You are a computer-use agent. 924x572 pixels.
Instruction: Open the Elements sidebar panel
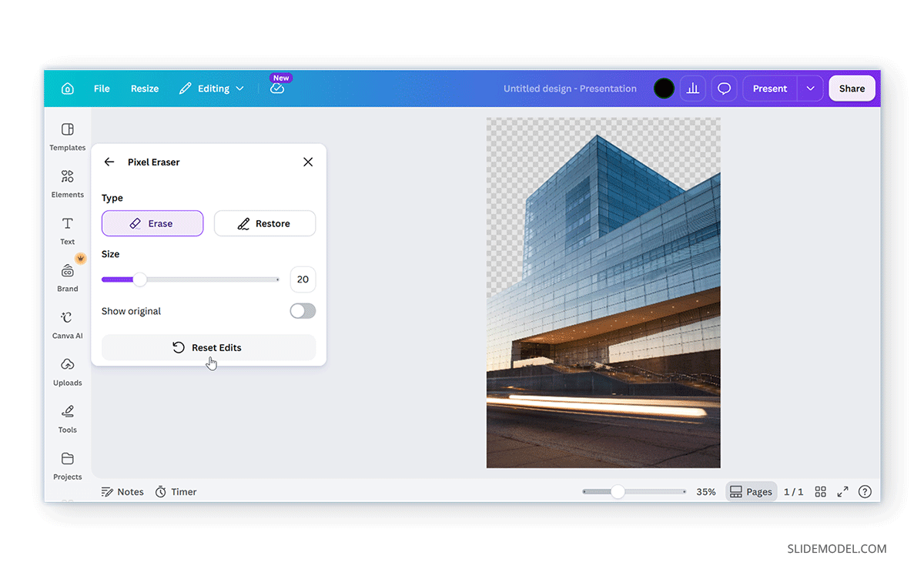pyautogui.click(x=68, y=184)
